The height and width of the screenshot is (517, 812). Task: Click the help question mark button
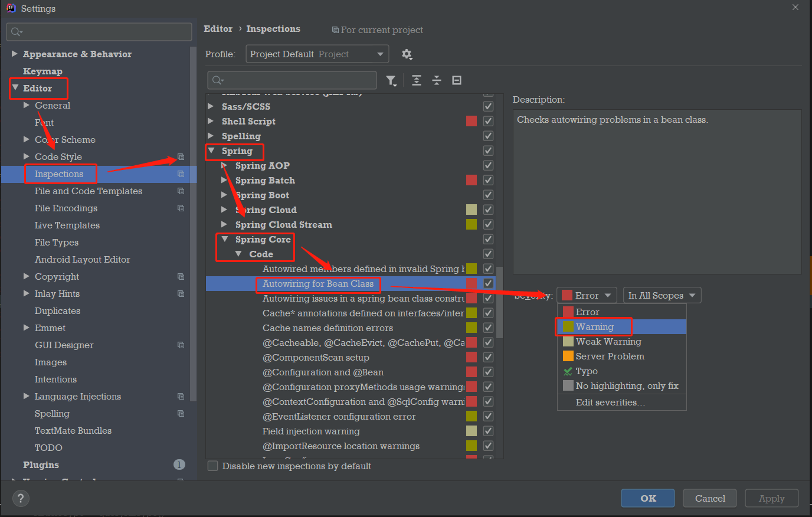pyautogui.click(x=21, y=498)
